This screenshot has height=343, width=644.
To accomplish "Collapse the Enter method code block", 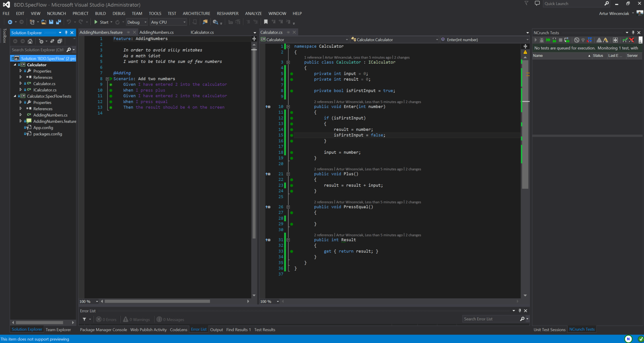I will [x=288, y=107].
